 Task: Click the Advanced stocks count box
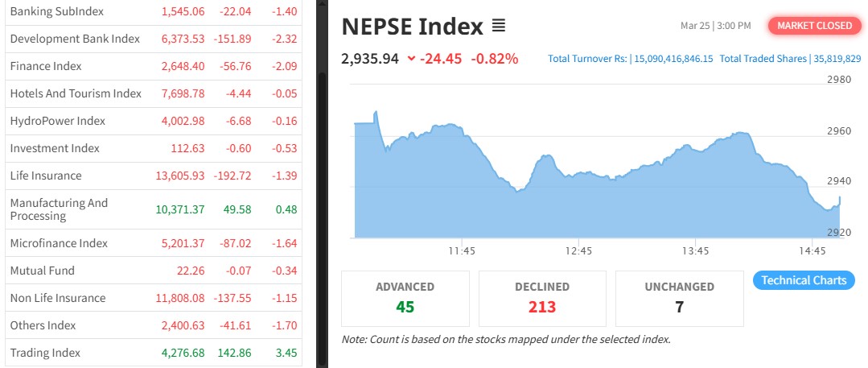click(405, 298)
